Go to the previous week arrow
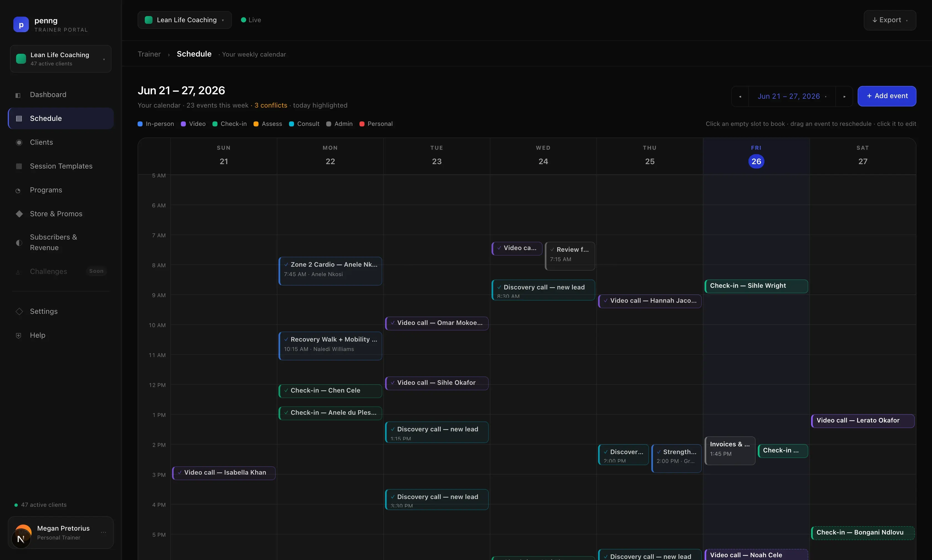 point(740,96)
